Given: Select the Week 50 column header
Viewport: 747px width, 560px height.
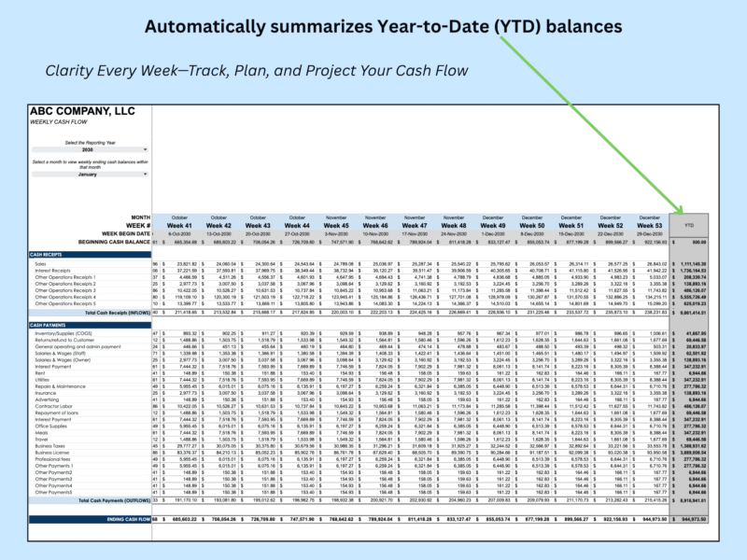Looking at the screenshot, I should (532, 226).
